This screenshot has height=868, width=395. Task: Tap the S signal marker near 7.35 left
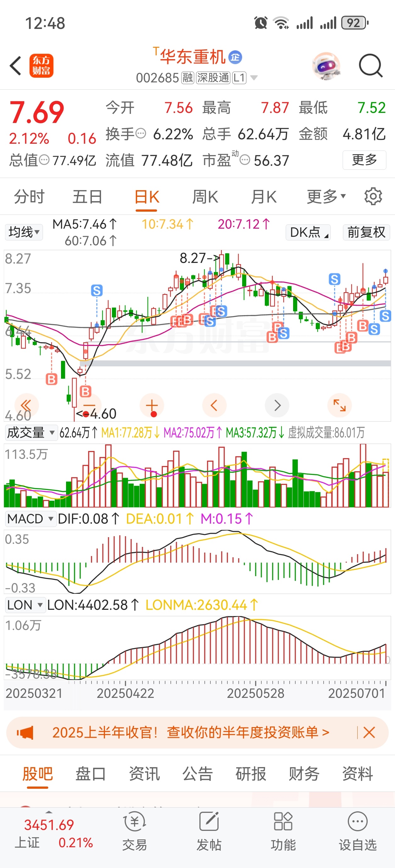point(97,290)
